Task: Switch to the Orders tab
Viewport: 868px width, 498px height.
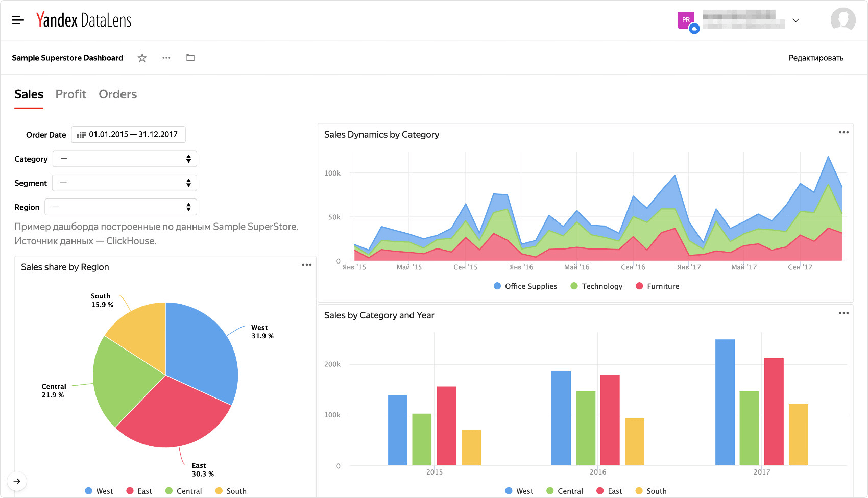Action: [117, 94]
